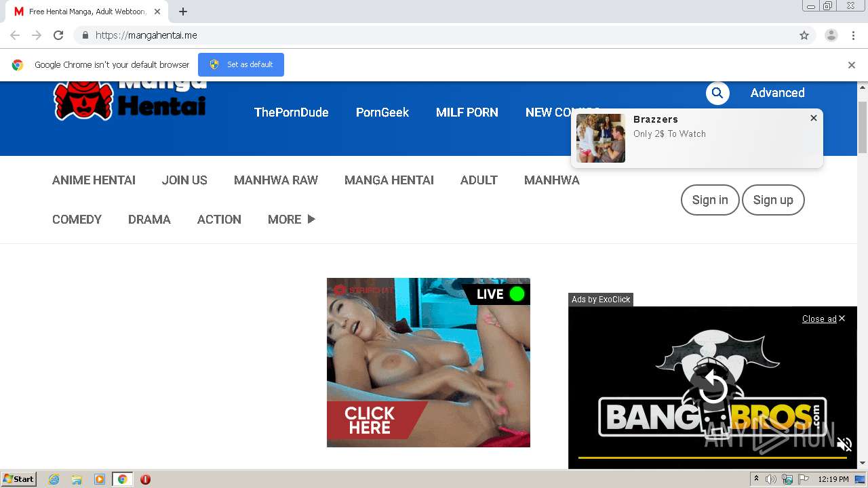The image size is (868, 488).
Task: Open the Chrome profile avatar
Action: (x=831, y=35)
